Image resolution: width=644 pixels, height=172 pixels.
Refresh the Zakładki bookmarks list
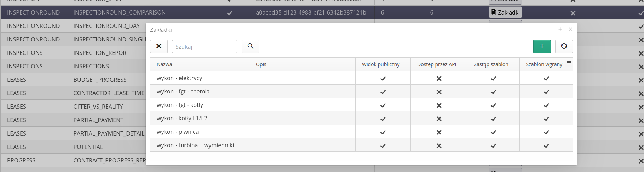coord(564,46)
